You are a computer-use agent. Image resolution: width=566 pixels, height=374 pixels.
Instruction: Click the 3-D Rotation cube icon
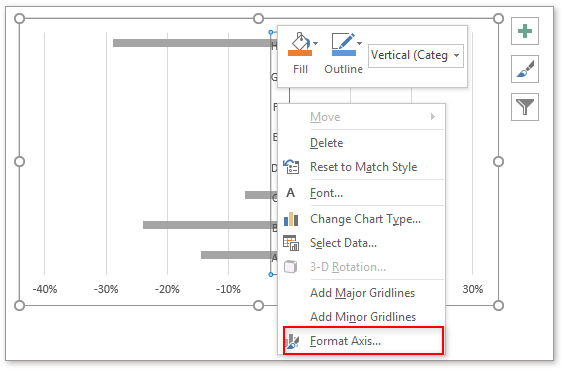click(291, 267)
